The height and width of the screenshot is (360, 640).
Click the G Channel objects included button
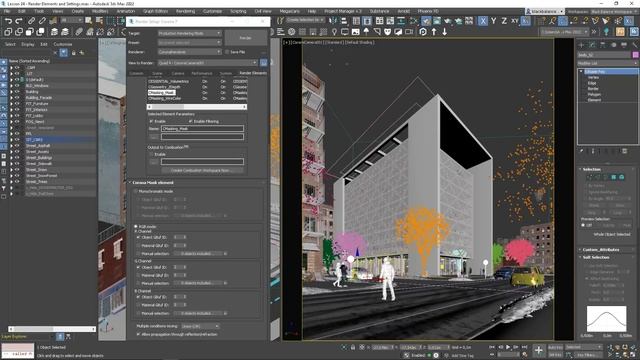[197, 283]
